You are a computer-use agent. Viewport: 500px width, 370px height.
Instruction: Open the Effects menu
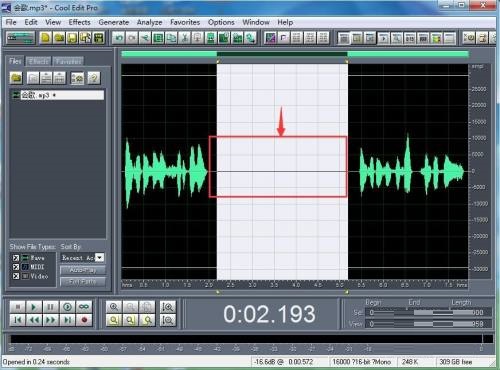(79, 22)
